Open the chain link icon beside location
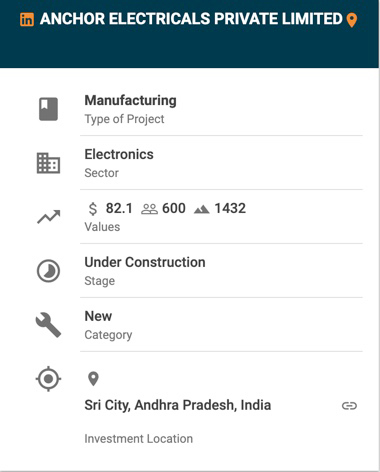Screen dimensions: 380x472 coord(349,406)
